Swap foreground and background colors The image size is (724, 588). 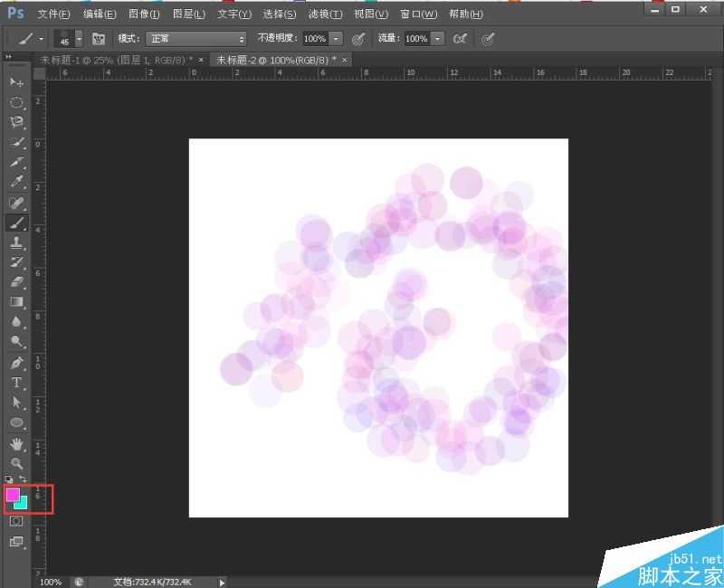click(23, 479)
